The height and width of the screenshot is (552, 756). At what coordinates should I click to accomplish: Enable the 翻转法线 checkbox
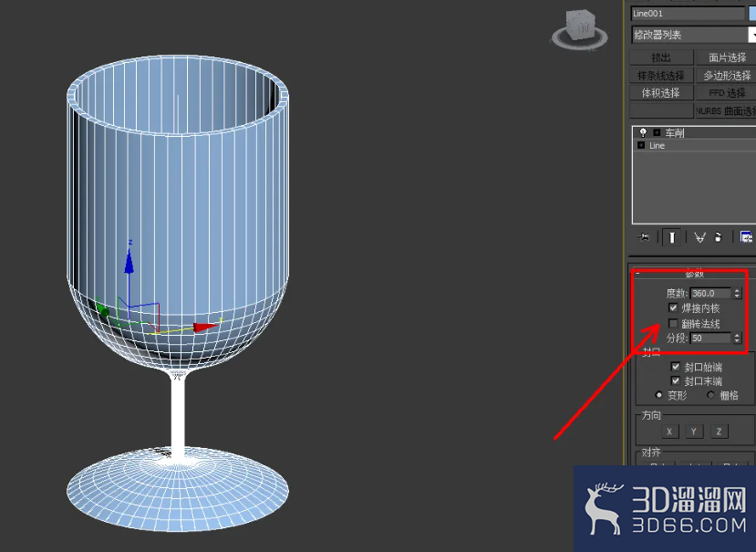673,323
